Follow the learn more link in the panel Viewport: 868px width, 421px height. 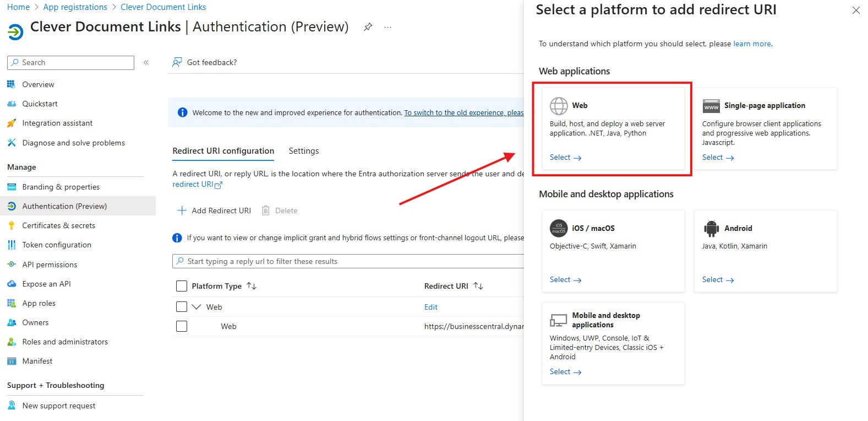(752, 44)
